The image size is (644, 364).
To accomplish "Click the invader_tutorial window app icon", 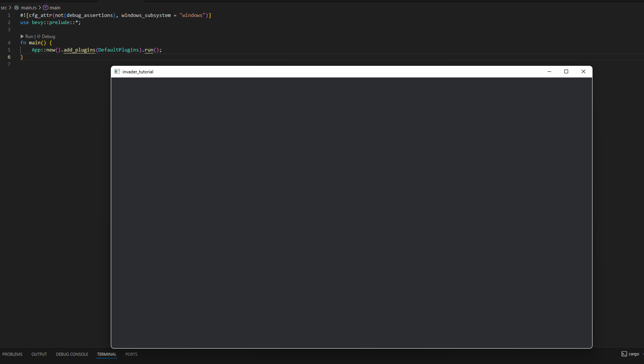I will click(x=117, y=71).
